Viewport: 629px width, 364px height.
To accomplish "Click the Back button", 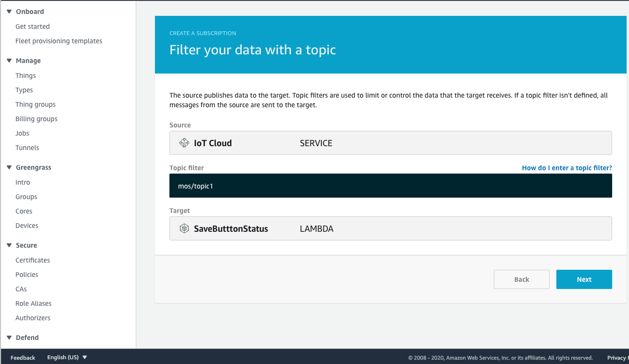I will tap(521, 279).
